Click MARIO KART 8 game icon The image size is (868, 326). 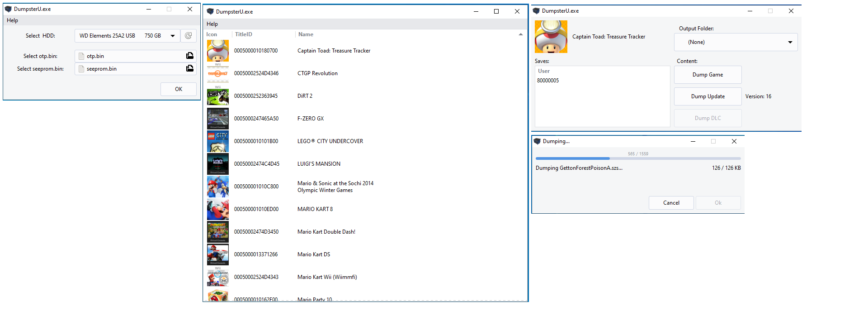point(218,209)
